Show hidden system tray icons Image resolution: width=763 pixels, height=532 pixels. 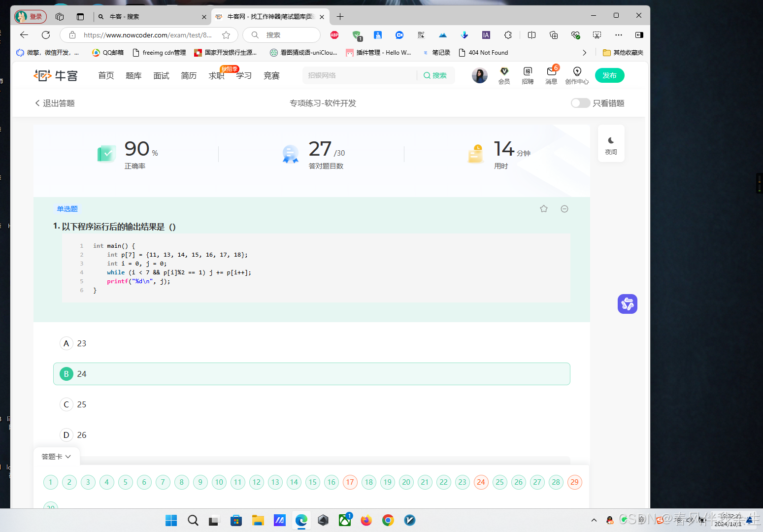click(594, 520)
